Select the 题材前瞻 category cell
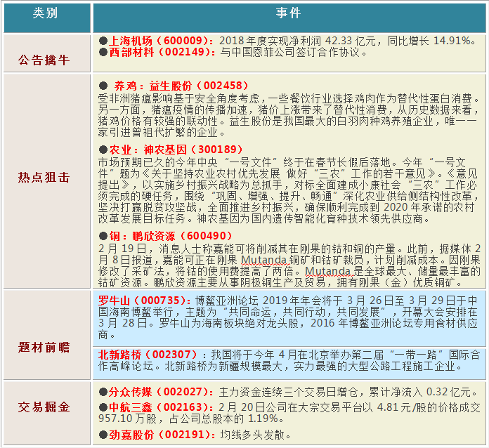 [47, 334]
